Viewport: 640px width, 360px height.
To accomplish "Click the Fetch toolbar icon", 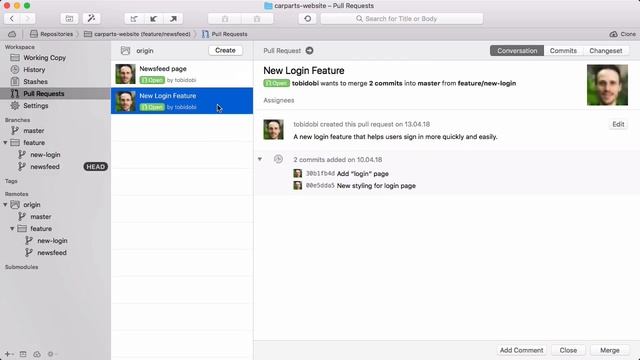I will coord(134,18).
